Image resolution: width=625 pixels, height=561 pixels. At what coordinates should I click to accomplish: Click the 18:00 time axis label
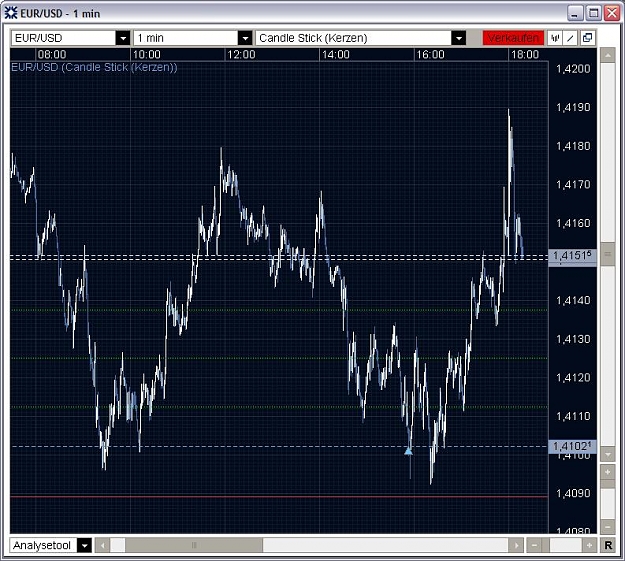point(525,55)
